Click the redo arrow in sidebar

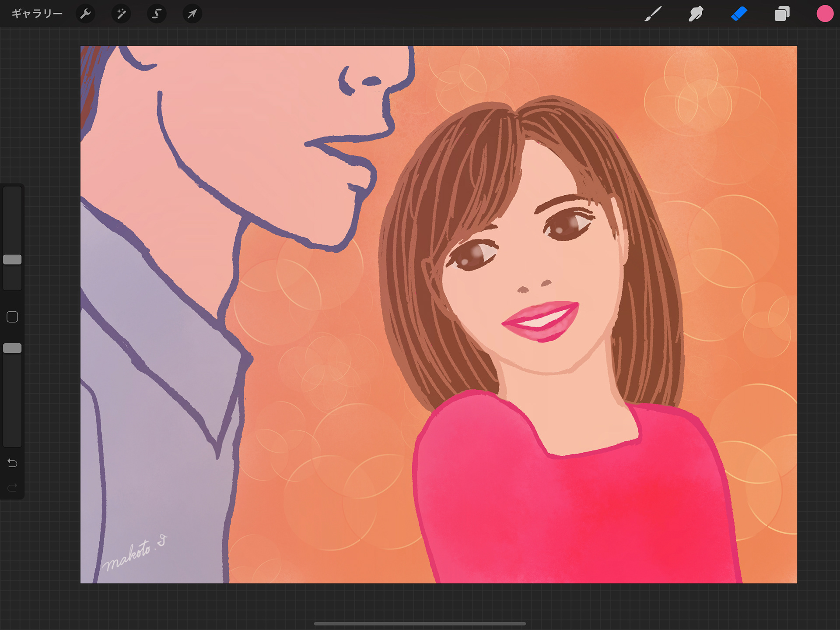pos(12,487)
